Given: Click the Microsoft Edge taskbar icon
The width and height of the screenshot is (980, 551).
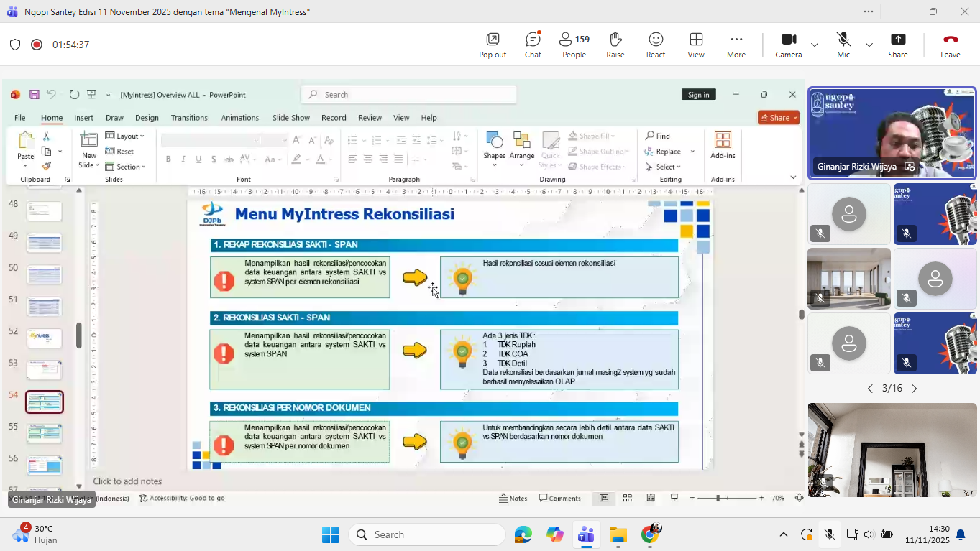Looking at the screenshot, I should (x=523, y=534).
